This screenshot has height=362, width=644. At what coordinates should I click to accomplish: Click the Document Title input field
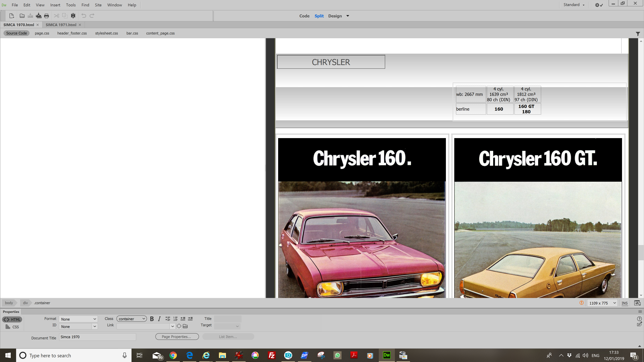coord(97,337)
